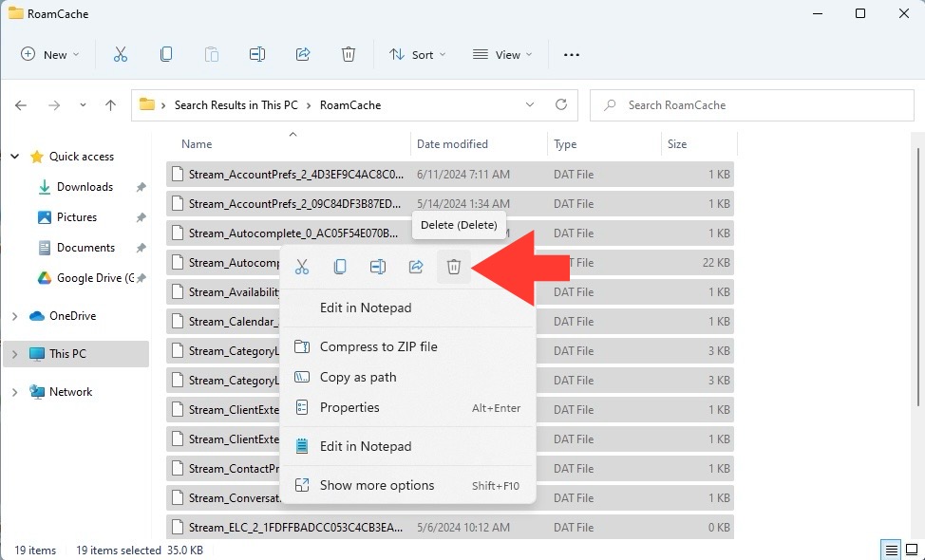Open the Sort dropdown
The width and height of the screenshot is (925, 560).
[x=417, y=55]
